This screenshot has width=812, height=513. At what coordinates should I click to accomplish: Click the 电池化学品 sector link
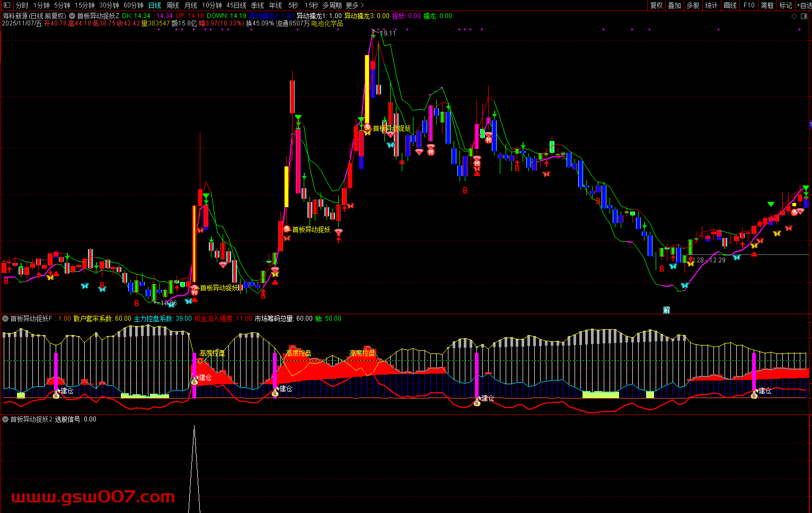[x=327, y=23]
